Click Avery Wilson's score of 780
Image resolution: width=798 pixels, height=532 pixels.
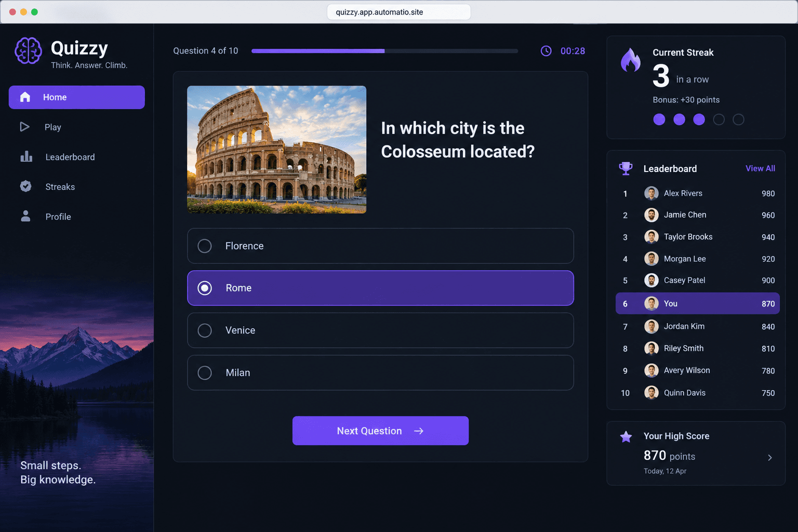pyautogui.click(x=768, y=371)
